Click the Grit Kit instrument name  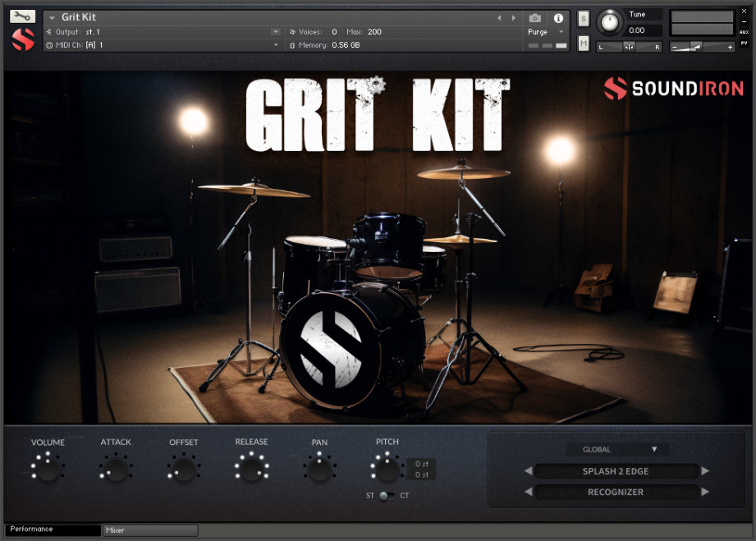(x=79, y=17)
